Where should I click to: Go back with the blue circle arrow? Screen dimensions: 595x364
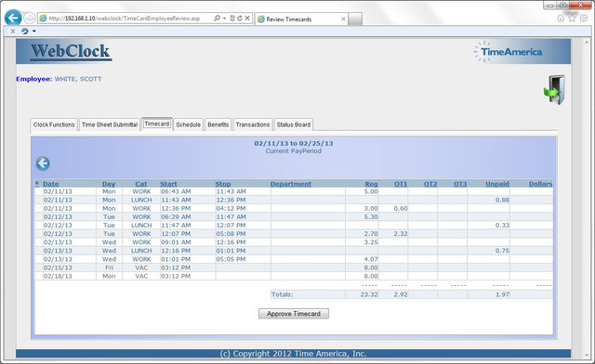click(x=43, y=163)
